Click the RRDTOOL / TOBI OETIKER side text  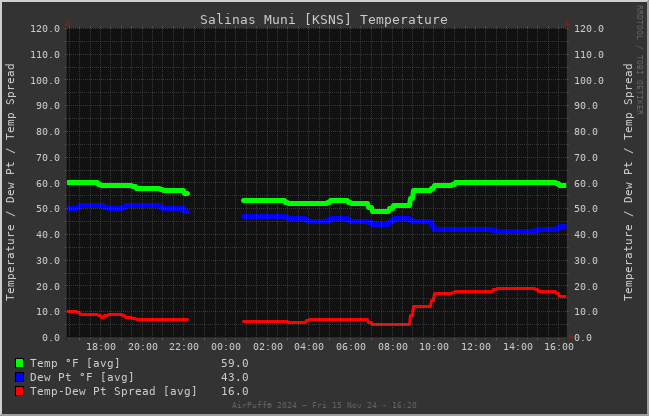pyautogui.click(x=639, y=60)
